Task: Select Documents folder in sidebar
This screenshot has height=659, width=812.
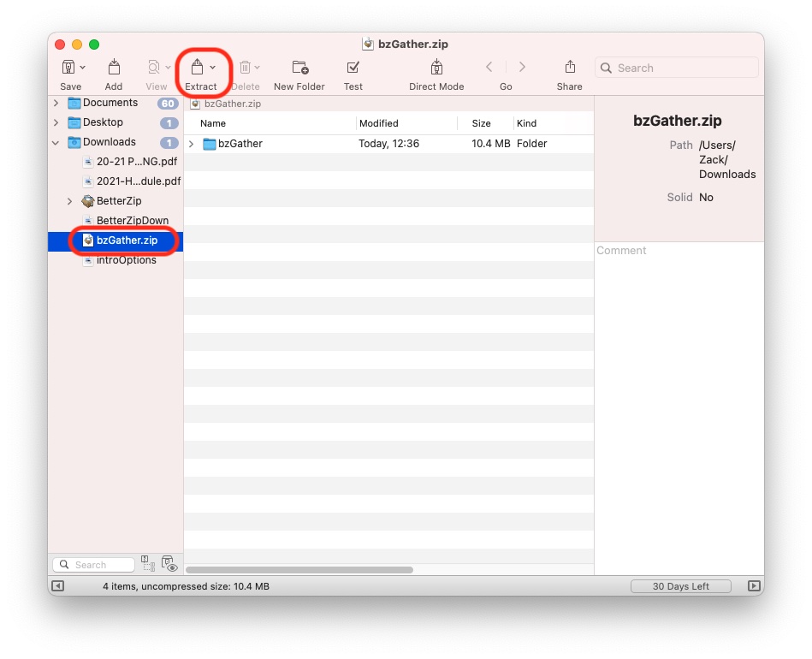Action: tap(110, 103)
